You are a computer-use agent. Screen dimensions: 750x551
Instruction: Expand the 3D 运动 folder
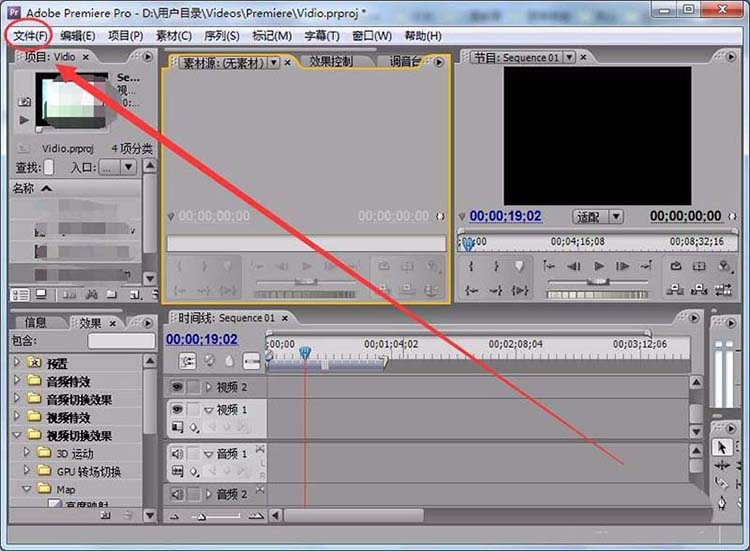tap(27, 452)
